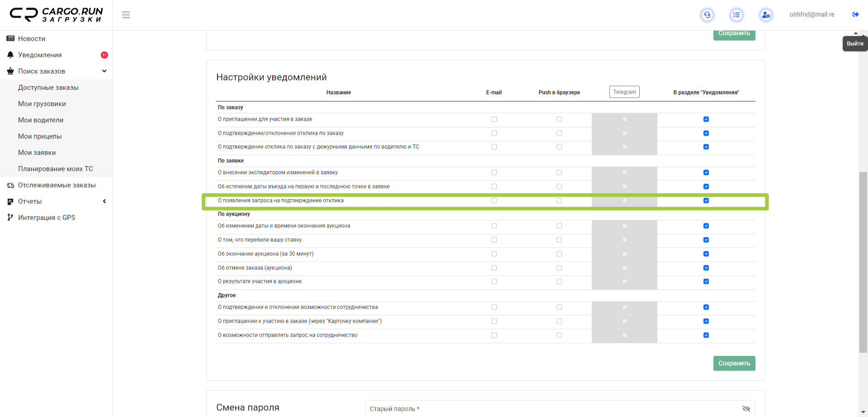Click the branch icon beside Интеграция с GPS
Viewport: 868px width, 417px height.
click(x=10, y=217)
